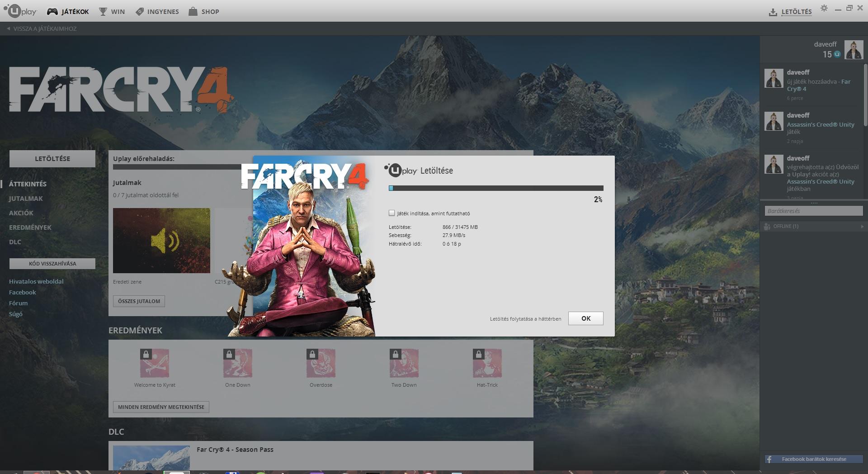Click Welcome to Kyrat achievement icon
Image resolution: width=868 pixels, height=474 pixels.
155,363
